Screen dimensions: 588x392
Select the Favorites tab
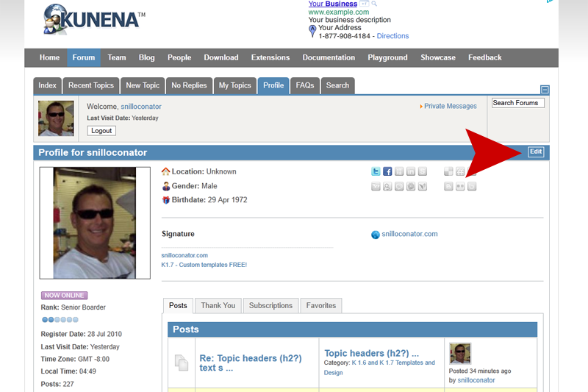point(321,305)
